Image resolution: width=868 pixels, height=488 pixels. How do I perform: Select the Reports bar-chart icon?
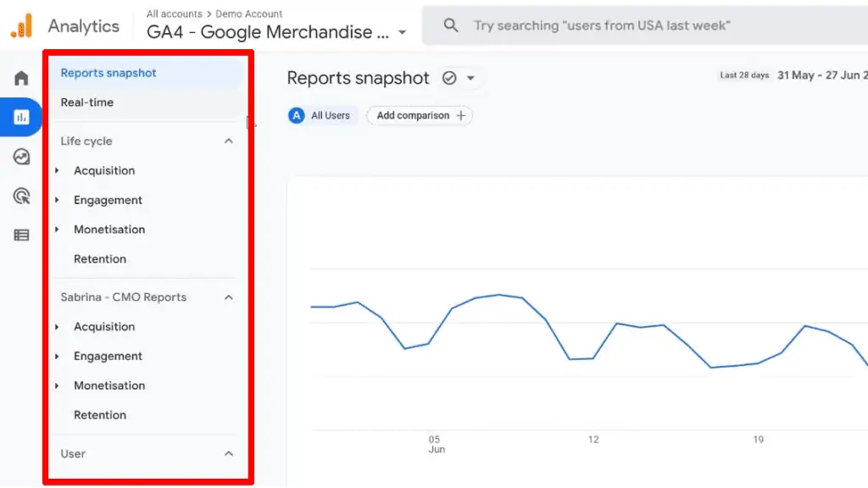click(x=21, y=117)
